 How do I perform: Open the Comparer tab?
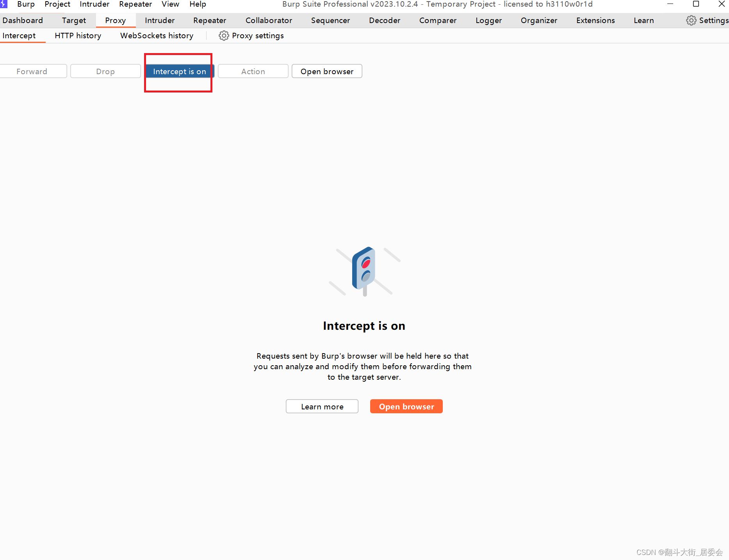(438, 20)
